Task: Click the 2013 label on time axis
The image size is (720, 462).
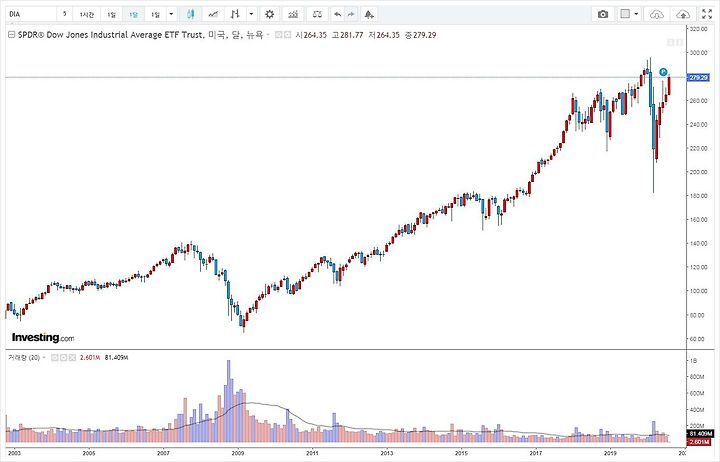Action: (387, 453)
